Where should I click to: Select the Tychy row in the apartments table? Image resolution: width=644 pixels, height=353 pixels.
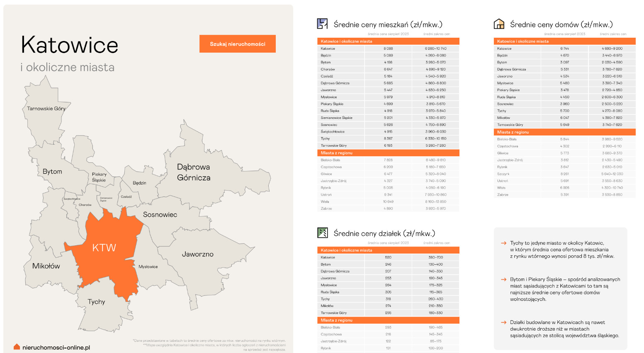click(388, 139)
